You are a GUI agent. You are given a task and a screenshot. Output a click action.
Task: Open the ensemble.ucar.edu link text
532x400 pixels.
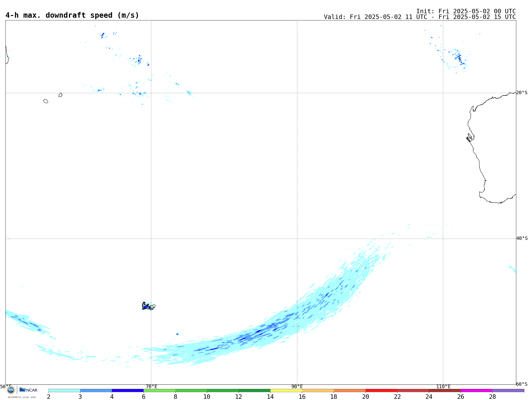[22, 397]
